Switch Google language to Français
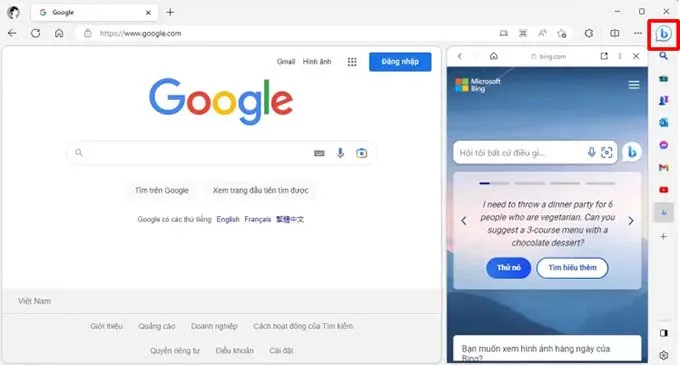680x365 pixels. (258, 219)
